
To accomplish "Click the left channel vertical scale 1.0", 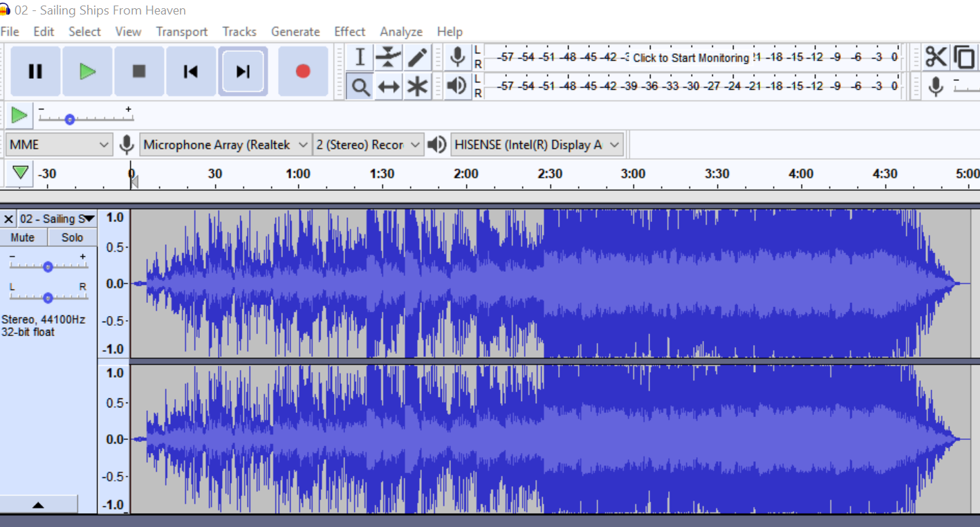I will point(115,217).
